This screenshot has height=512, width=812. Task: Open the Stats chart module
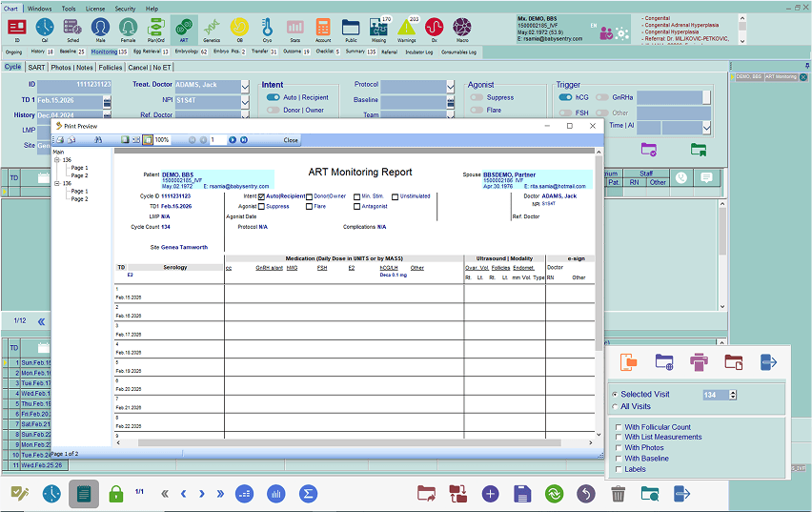click(295, 31)
